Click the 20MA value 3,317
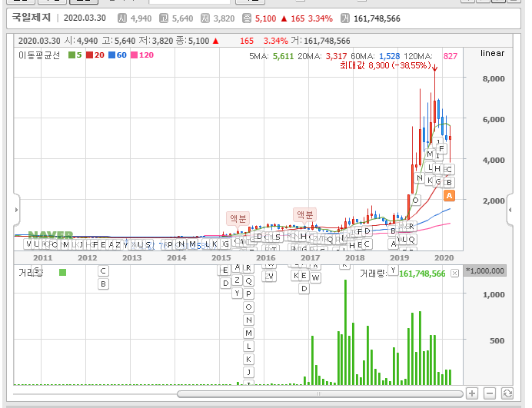 click(x=336, y=56)
